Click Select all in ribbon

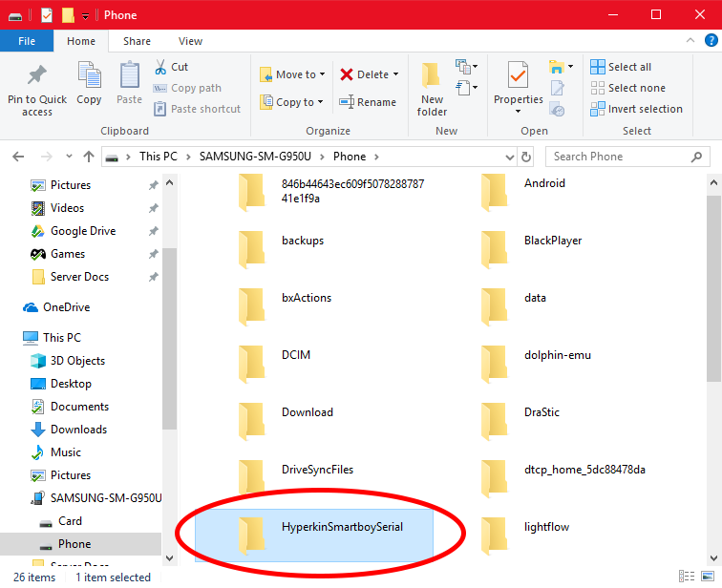tap(621, 67)
